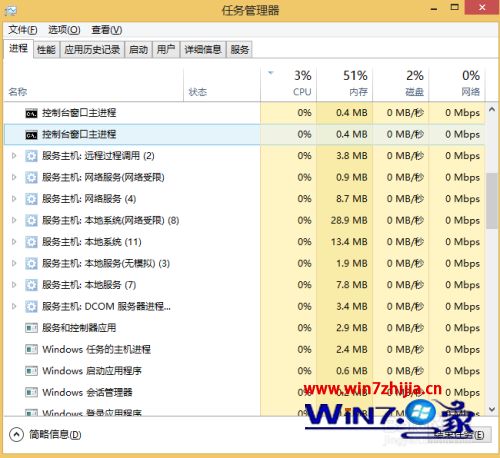Viewport: 500px width, 458px height.
Task: Click the 简略信息(D) link
Action: (55, 435)
